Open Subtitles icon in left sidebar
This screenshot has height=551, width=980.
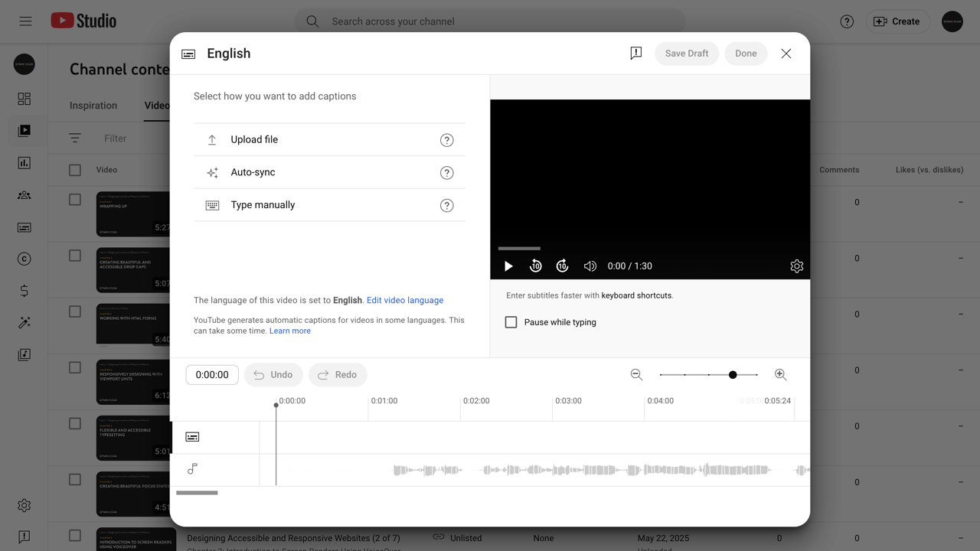tap(24, 227)
